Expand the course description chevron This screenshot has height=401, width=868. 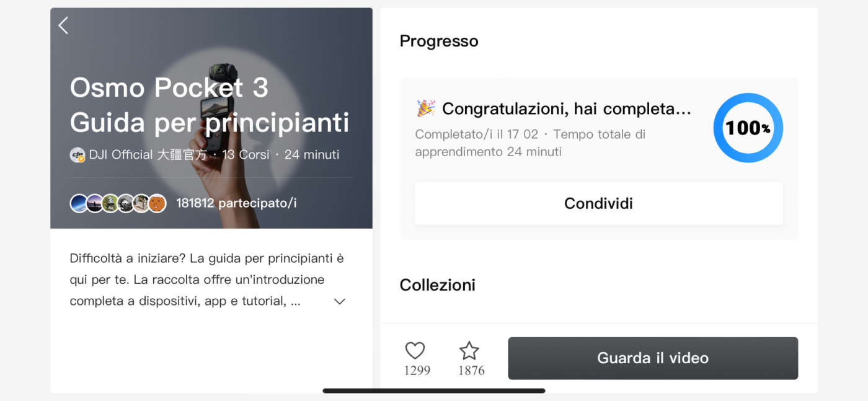(x=339, y=301)
